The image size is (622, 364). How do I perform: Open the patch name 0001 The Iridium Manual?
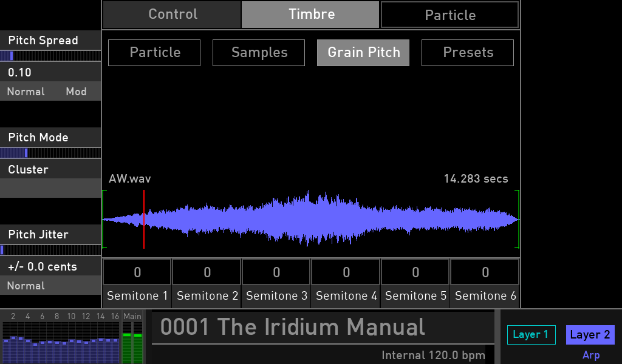pyautogui.click(x=292, y=327)
